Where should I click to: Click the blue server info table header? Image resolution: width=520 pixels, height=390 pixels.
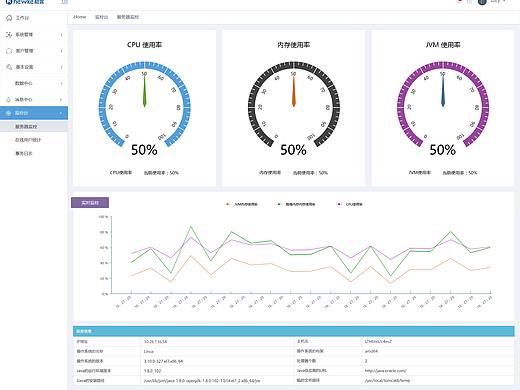[x=294, y=331]
